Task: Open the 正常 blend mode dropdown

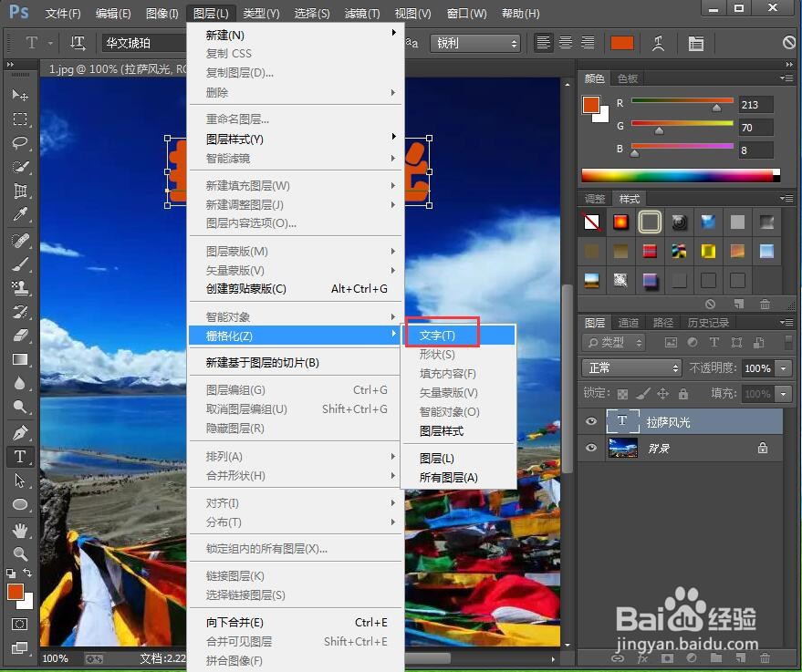Action: [x=630, y=367]
